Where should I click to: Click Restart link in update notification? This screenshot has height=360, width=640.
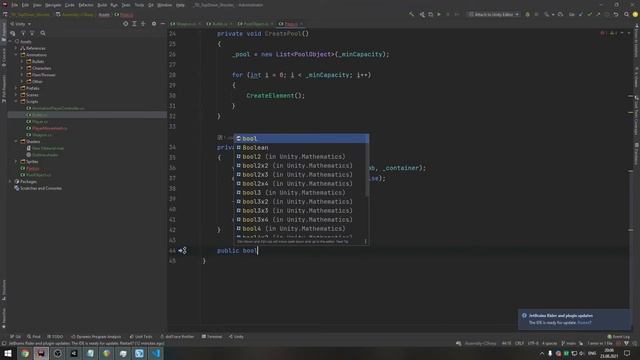pos(584,323)
